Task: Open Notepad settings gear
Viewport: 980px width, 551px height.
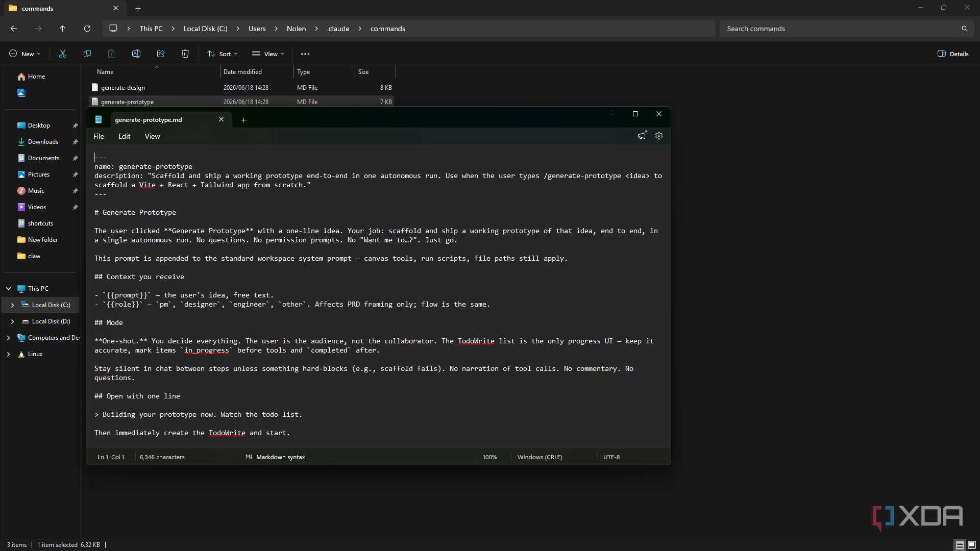Action: pyautogui.click(x=659, y=136)
